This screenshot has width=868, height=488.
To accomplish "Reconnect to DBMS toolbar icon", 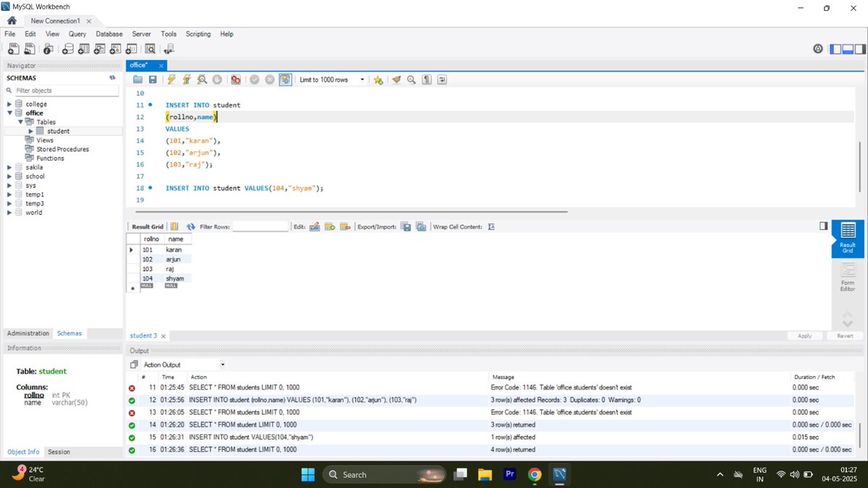I will click(169, 48).
